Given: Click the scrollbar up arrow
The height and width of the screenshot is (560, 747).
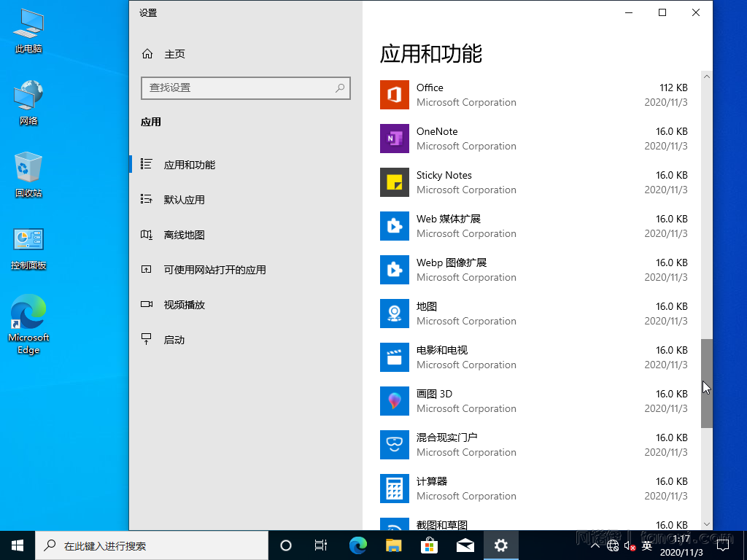Looking at the screenshot, I should tap(706, 76).
